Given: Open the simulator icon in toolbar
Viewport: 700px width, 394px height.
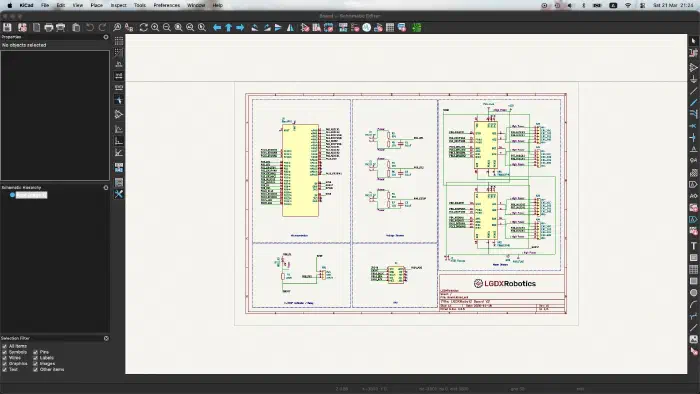Looking at the screenshot, I should pos(367,28).
